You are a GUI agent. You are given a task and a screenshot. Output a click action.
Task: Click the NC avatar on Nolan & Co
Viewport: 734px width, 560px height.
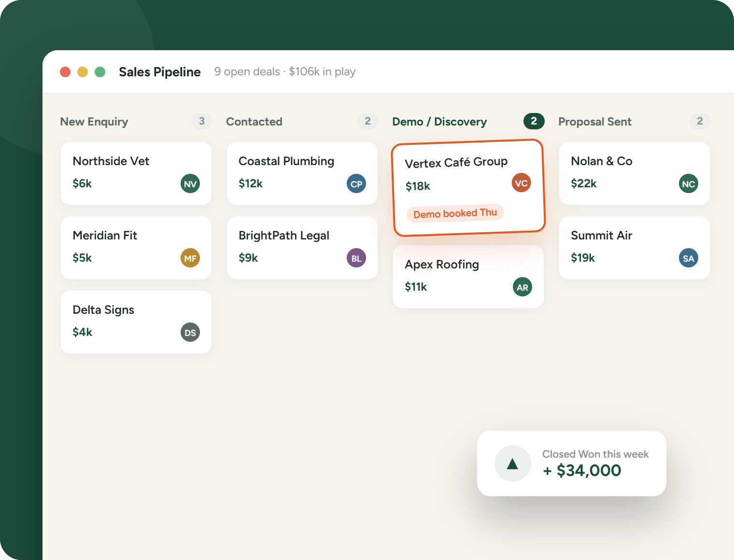[689, 183]
